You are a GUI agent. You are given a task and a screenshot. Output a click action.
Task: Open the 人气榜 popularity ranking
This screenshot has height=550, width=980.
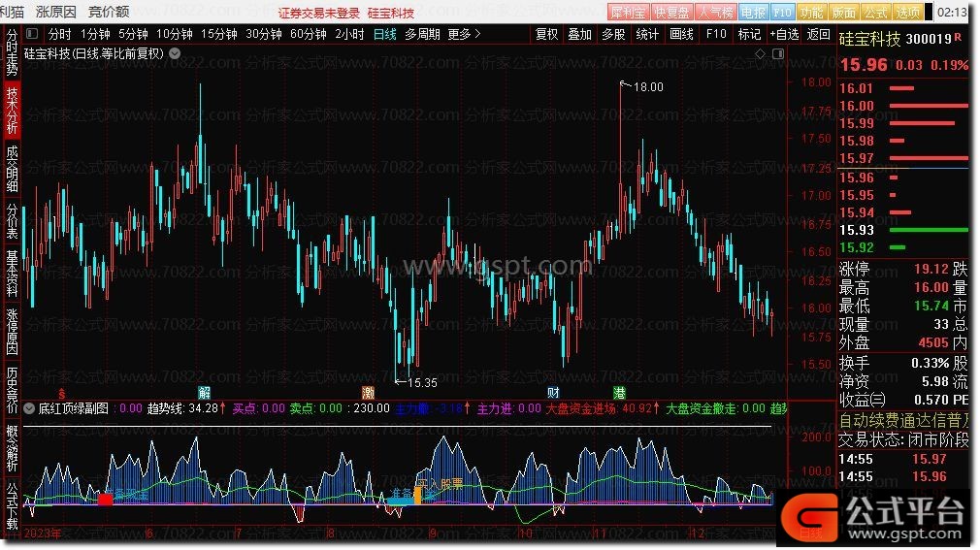point(716,13)
